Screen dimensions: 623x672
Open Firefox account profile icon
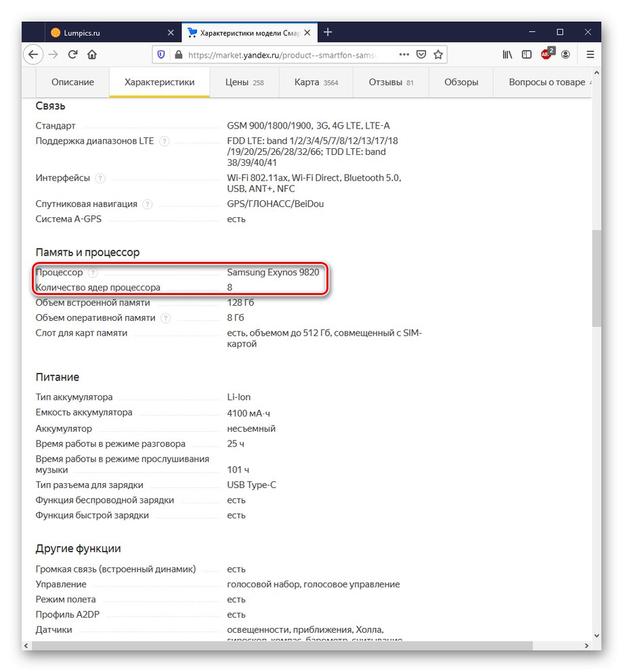pos(565,54)
